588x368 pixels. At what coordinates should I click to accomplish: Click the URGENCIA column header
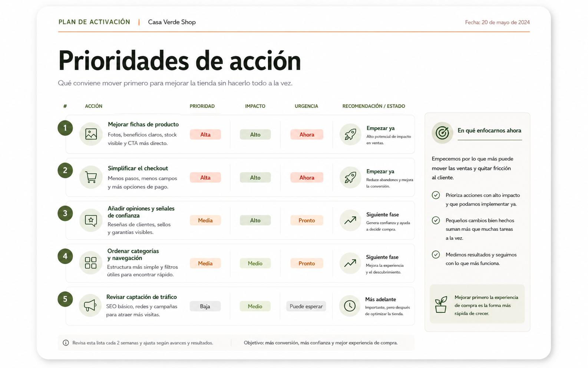pyautogui.click(x=306, y=106)
